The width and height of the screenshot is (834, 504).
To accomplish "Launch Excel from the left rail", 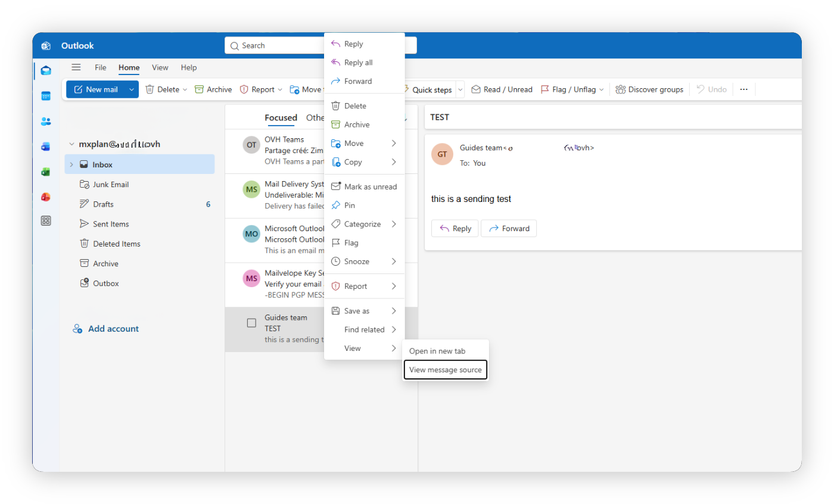I will 46,172.
